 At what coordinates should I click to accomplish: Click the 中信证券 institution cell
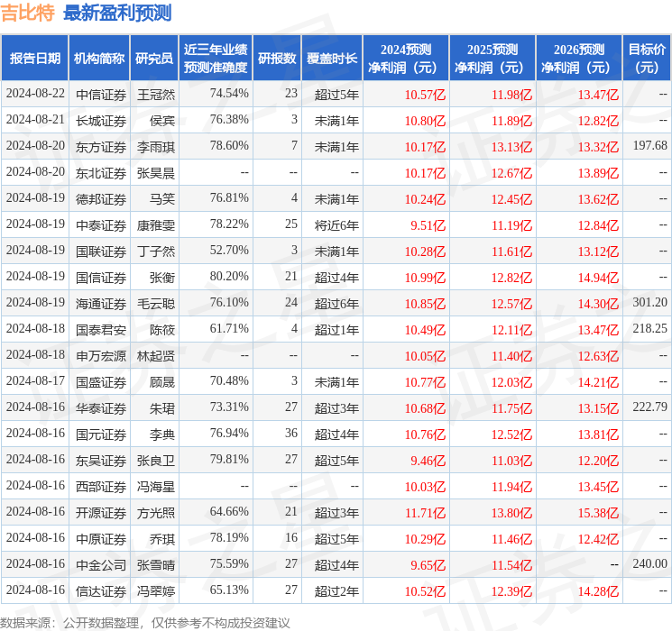(101, 95)
